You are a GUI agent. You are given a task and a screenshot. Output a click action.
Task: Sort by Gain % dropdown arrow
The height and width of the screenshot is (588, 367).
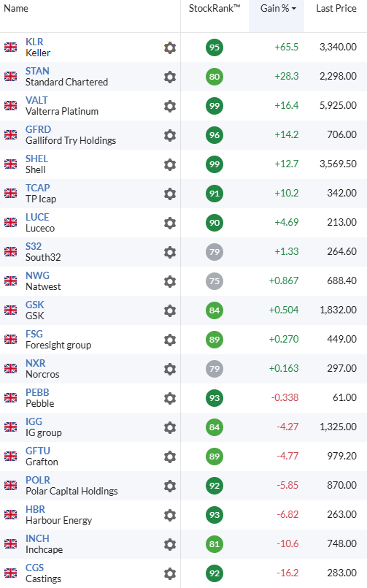coord(294,9)
